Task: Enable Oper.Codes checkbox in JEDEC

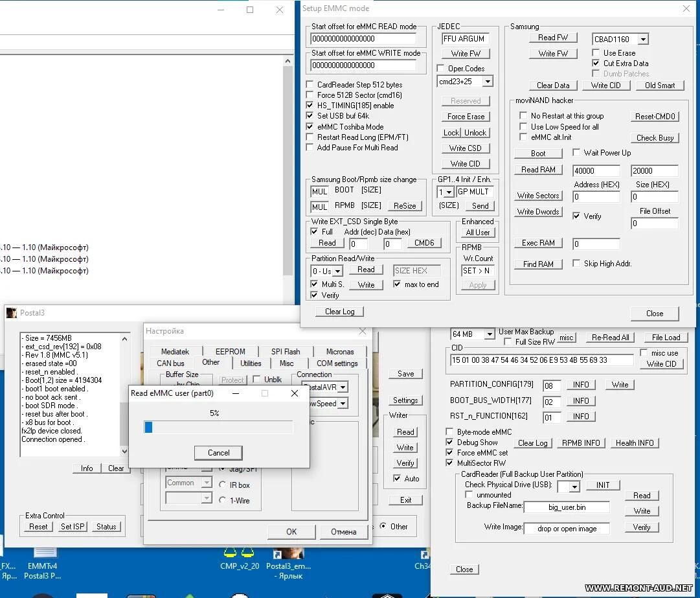Action: [x=440, y=68]
